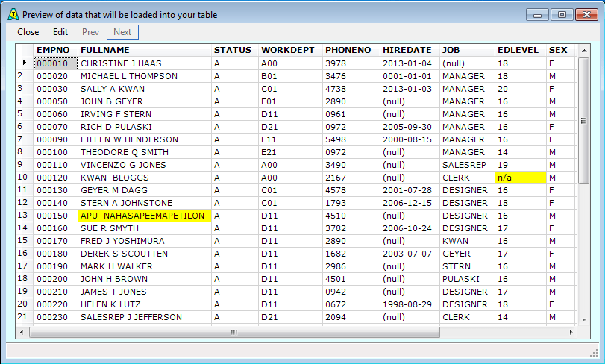
Task: Select the FRED J YOSHIMURA cell
Action: point(145,241)
